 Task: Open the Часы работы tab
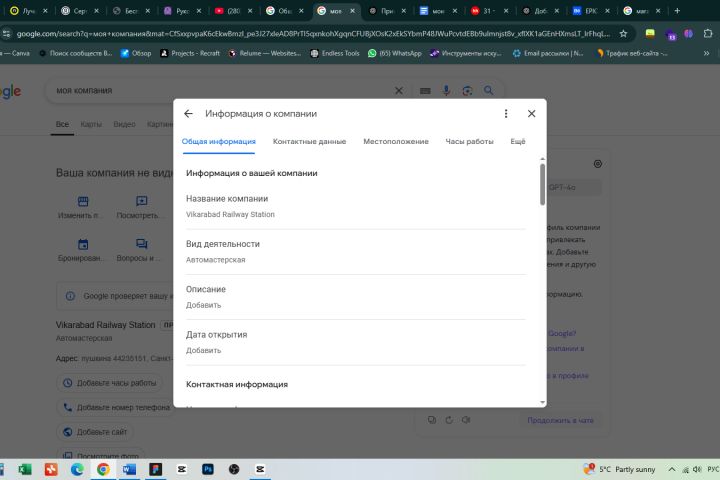tap(469, 141)
